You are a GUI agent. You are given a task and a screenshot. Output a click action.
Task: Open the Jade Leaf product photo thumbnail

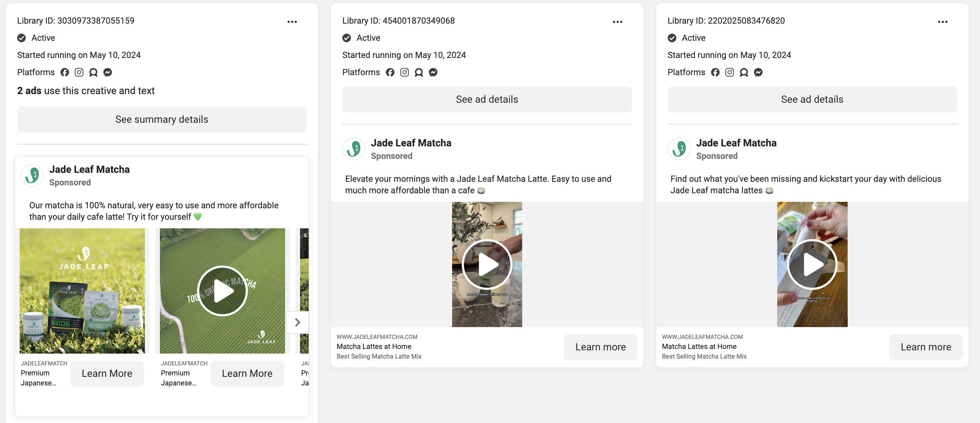pos(82,291)
